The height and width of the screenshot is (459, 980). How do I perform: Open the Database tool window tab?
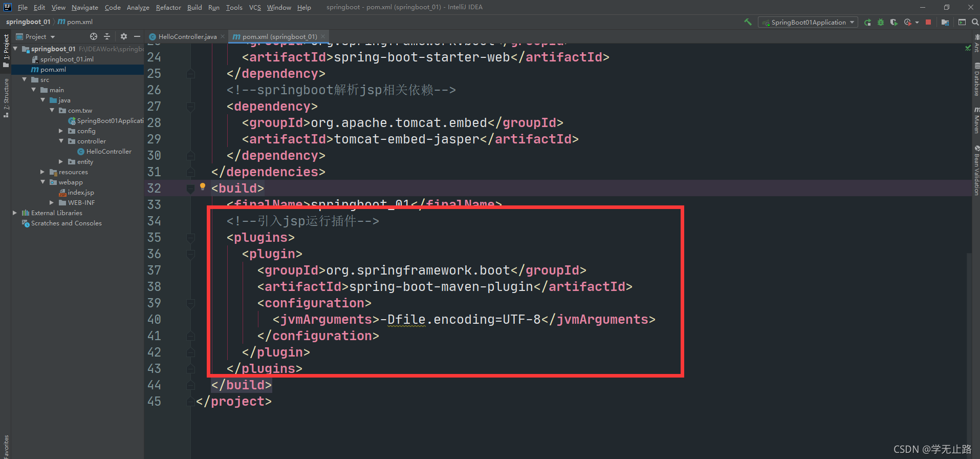pyautogui.click(x=976, y=80)
